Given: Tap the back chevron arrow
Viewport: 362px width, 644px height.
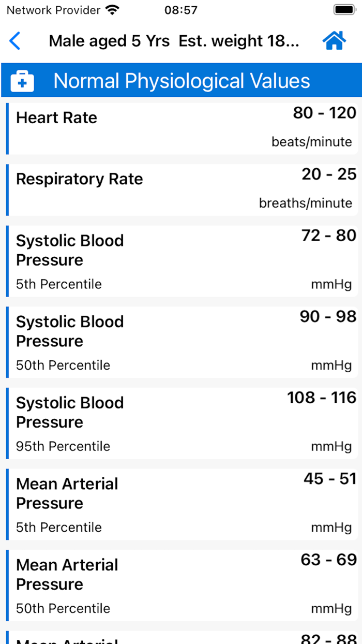Looking at the screenshot, I should click(x=15, y=40).
